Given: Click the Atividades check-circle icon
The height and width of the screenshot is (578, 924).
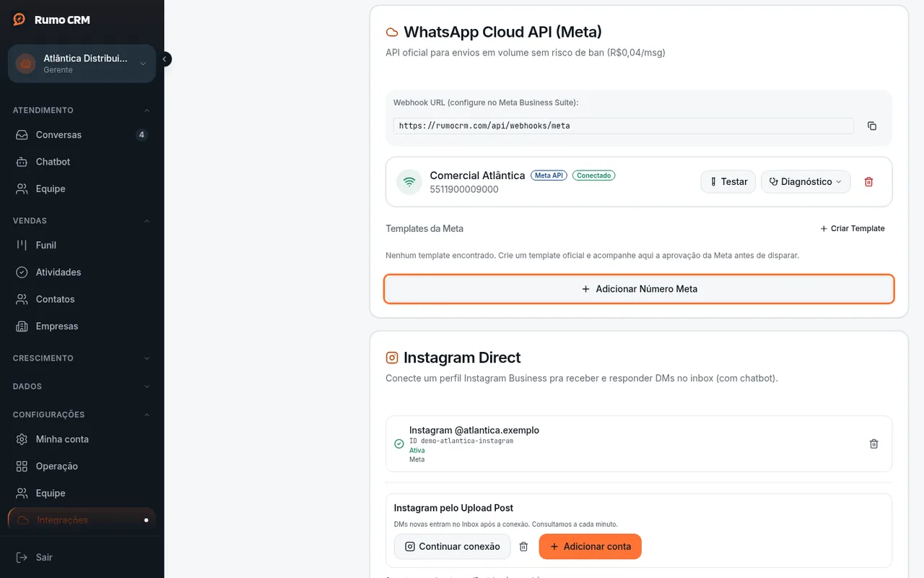Looking at the screenshot, I should pos(22,272).
